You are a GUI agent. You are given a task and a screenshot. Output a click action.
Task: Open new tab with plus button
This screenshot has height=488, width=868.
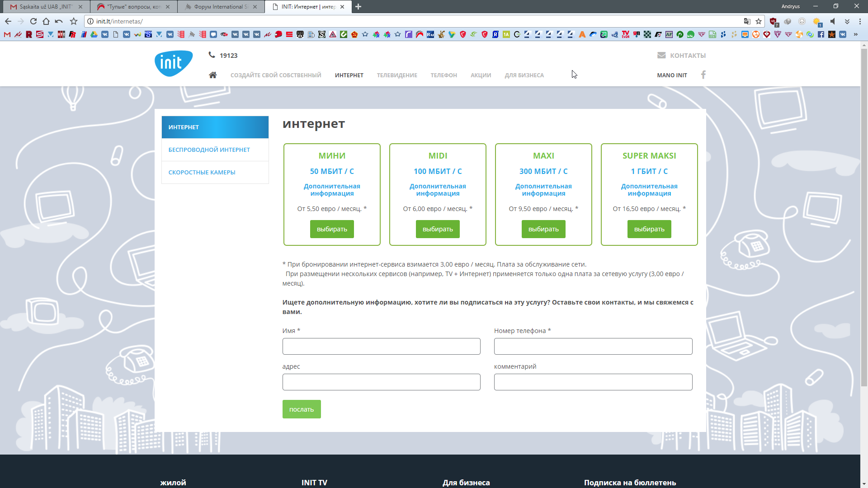[358, 7]
